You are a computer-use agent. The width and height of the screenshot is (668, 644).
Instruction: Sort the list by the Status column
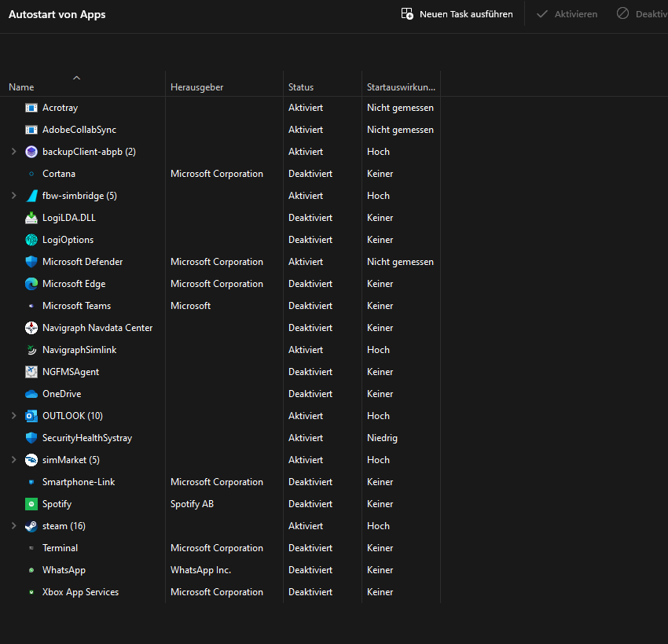[x=301, y=86]
